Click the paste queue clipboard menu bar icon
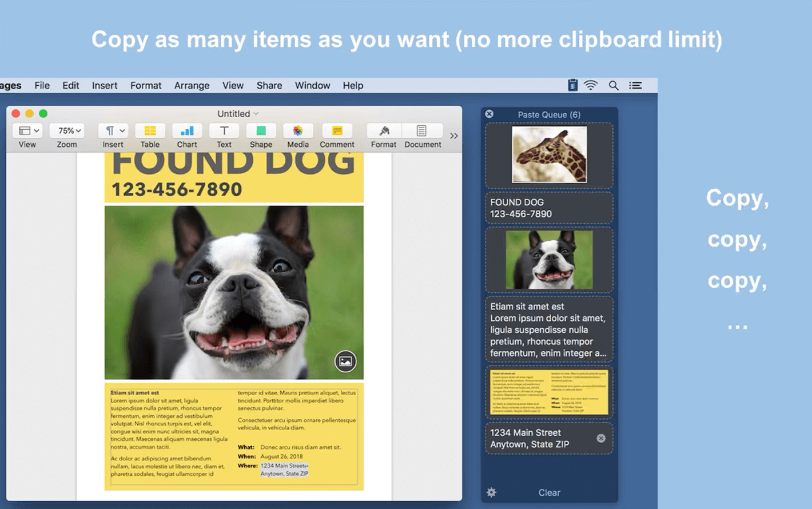The height and width of the screenshot is (509, 812). [572, 85]
